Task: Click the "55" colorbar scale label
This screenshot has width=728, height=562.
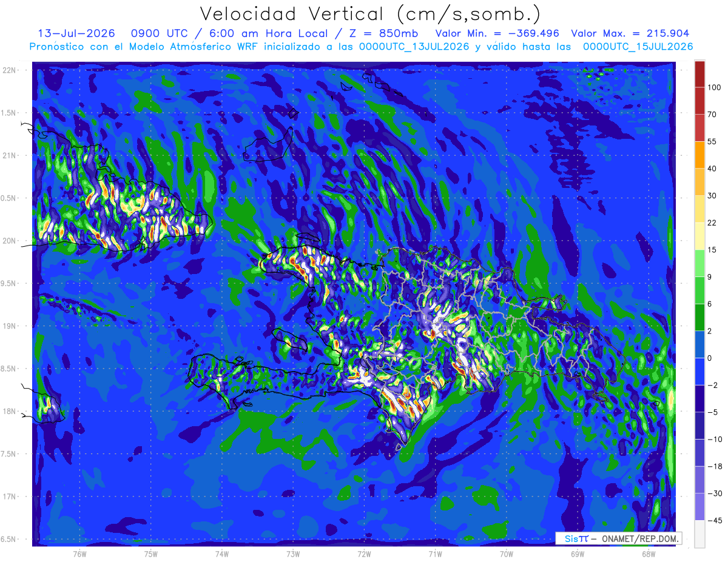Action: point(712,141)
